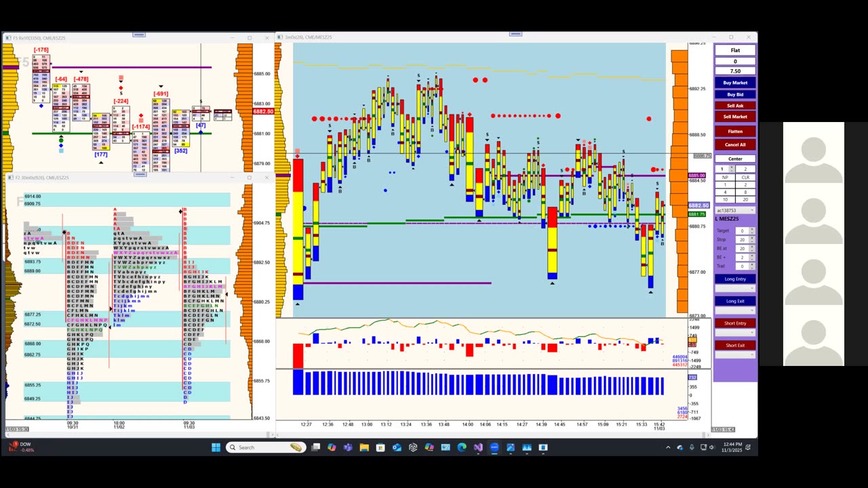This screenshot has width=868, height=488.
Task: Click Flatten to close the position
Action: pyautogui.click(x=735, y=131)
